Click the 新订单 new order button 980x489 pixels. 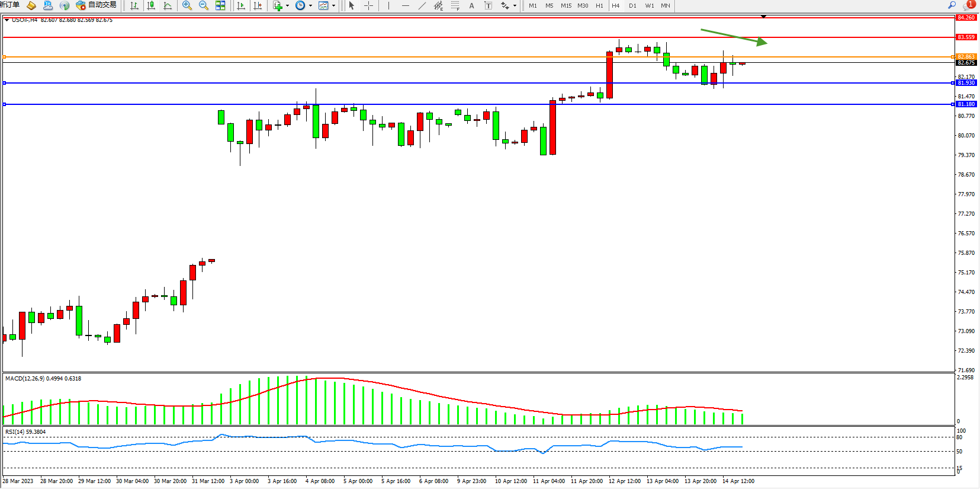click(10, 5)
